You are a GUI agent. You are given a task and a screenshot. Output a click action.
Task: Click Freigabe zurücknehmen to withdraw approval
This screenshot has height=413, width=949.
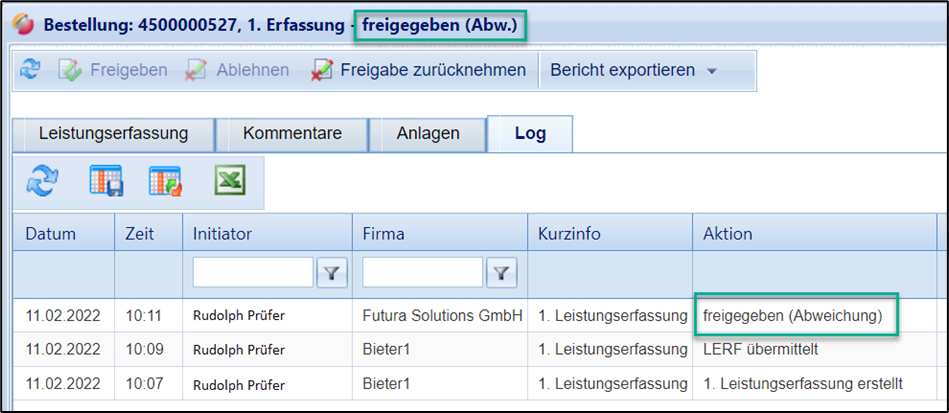(418, 70)
